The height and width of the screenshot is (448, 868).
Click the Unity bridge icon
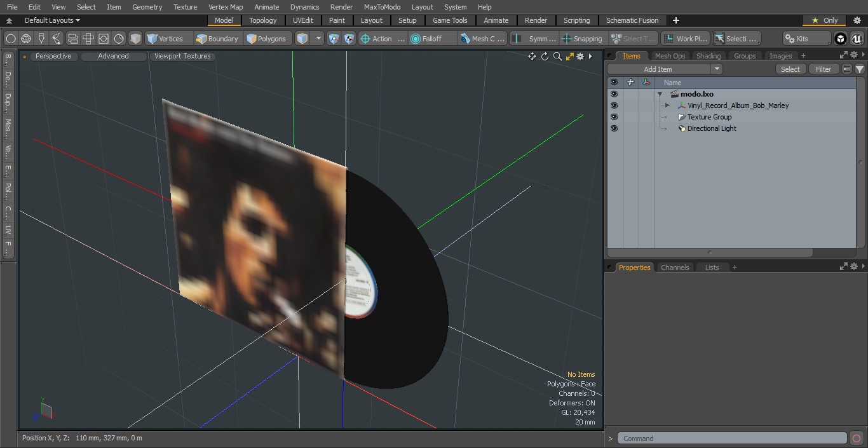point(841,39)
